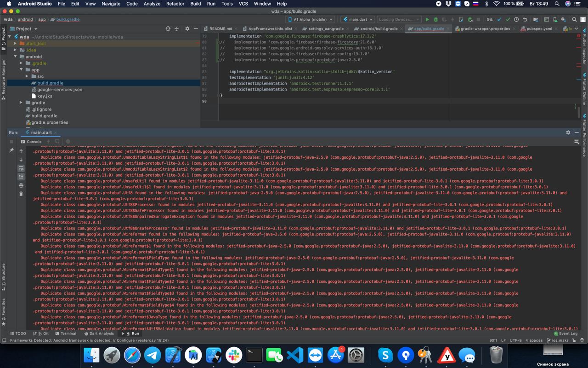Open the Loading Devices dropdown

click(398, 19)
